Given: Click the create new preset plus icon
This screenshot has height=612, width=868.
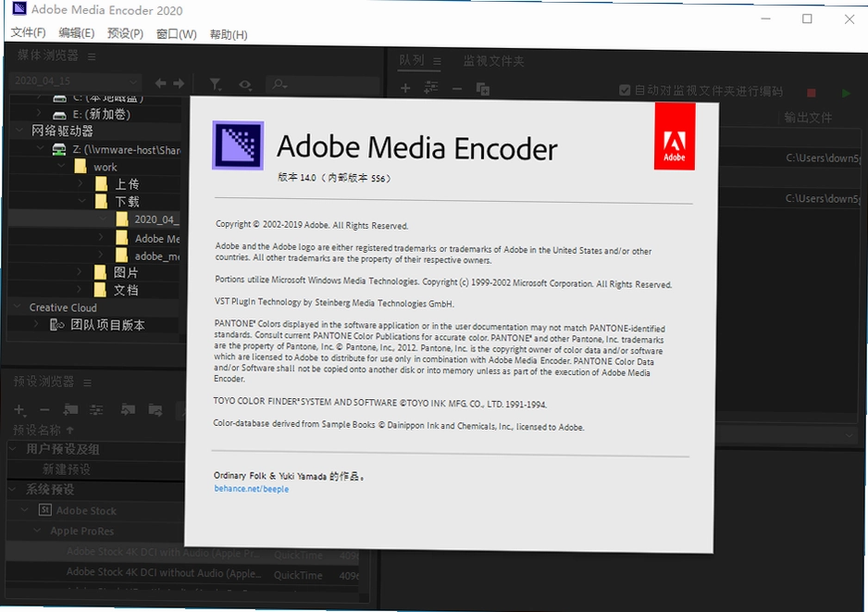Looking at the screenshot, I should tap(19, 410).
